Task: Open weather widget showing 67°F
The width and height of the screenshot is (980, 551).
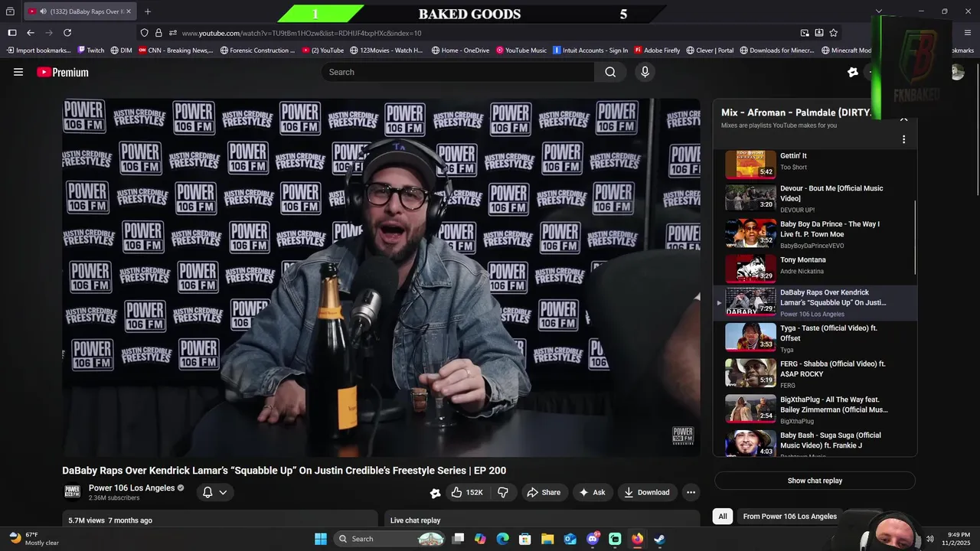Action: pos(34,539)
